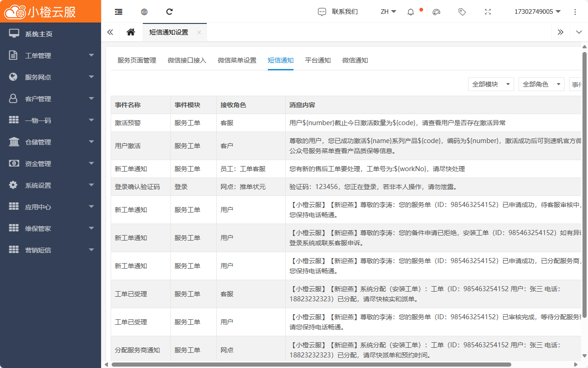The width and height of the screenshot is (588, 368).
Task: Click the 用户激活 event name cell
Action: [x=141, y=146]
